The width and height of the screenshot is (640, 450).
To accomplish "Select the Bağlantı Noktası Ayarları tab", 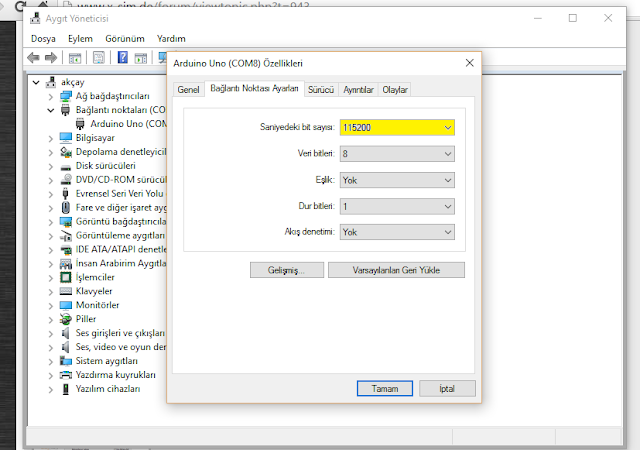I will 254,88.
